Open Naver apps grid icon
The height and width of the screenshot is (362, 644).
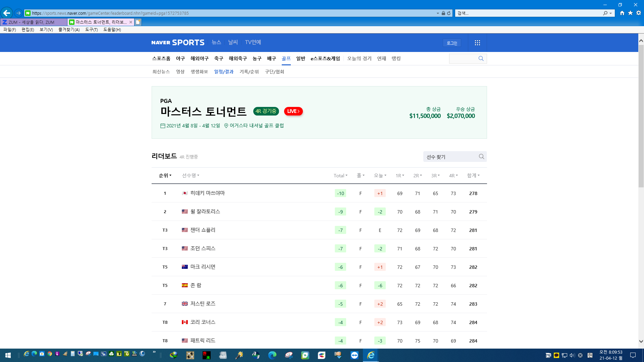click(x=477, y=43)
